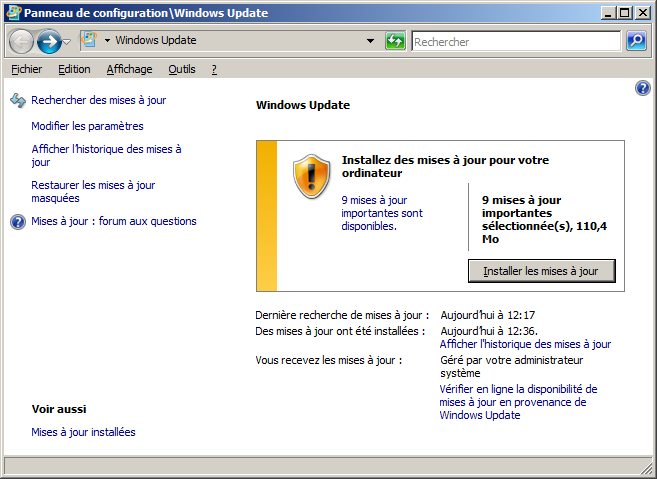Click the icon beside 'Mises à jour : forum aux questions'
Viewport: 657px width, 479px height.
tap(17, 222)
